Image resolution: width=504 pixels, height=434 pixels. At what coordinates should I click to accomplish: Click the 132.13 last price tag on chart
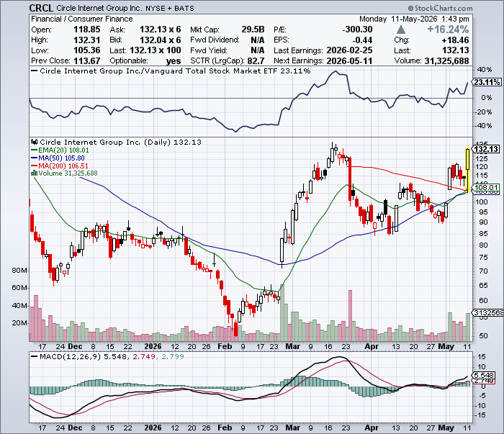point(486,149)
